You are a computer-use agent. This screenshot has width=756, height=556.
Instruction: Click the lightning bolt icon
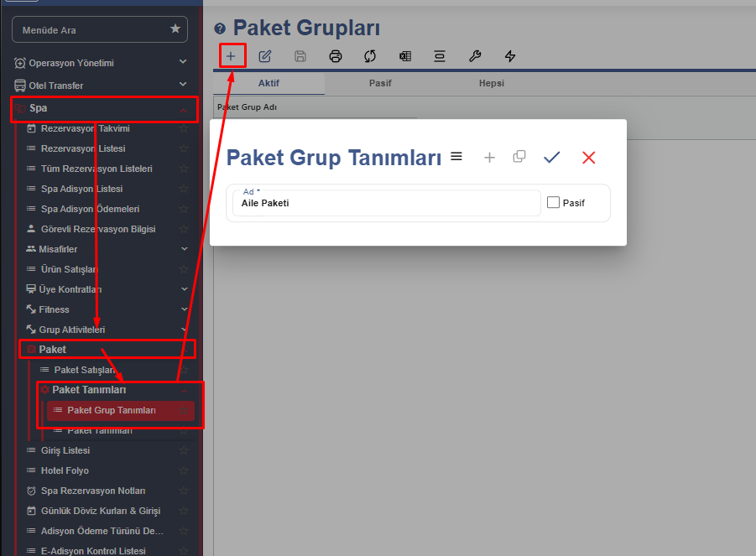pyautogui.click(x=509, y=56)
